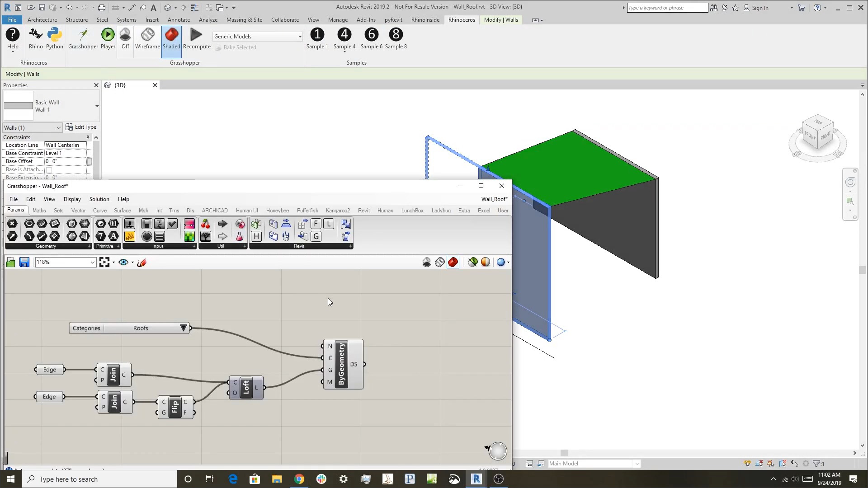
Task: Click Edit Type in Properties panel
Action: 81,127
